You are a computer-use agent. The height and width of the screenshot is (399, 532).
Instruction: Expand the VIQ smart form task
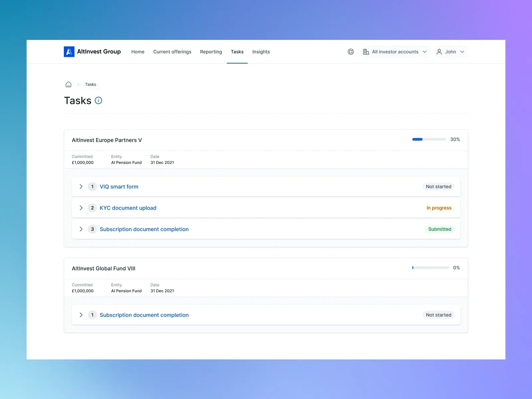point(81,187)
